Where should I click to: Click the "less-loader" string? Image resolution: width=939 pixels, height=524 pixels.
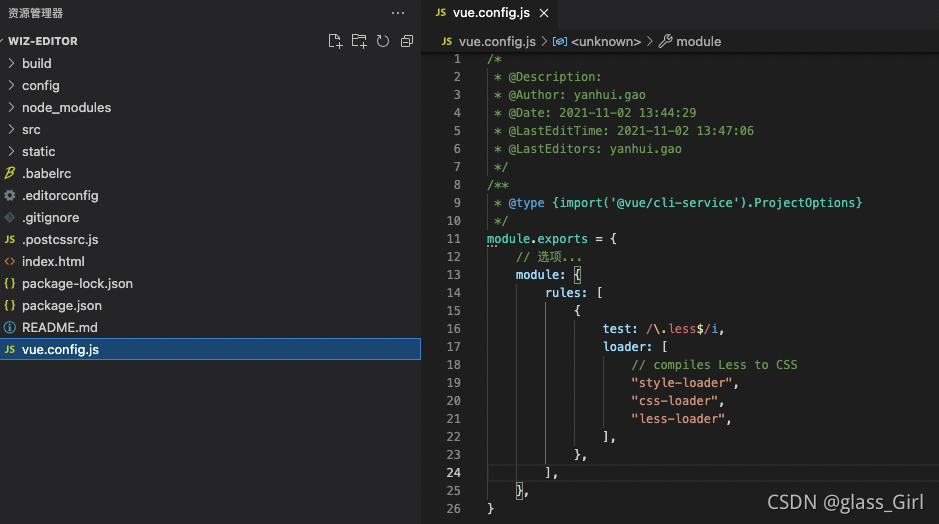pos(678,419)
